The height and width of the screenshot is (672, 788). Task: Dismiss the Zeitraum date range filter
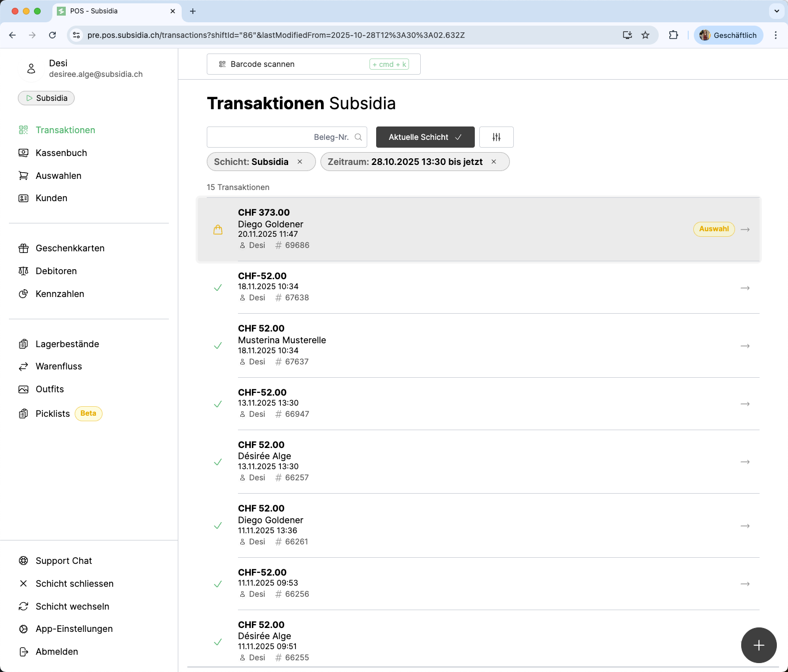pos(494,162)
